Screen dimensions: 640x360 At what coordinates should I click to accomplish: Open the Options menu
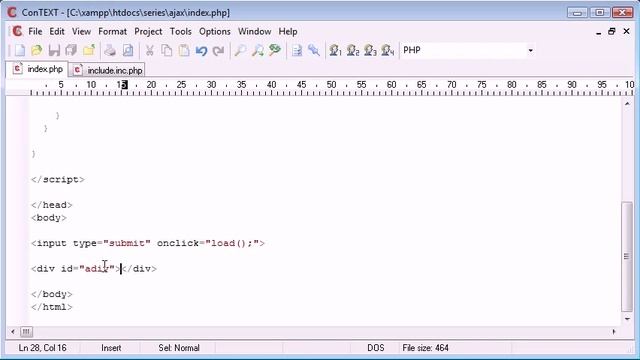coord(215,31)
